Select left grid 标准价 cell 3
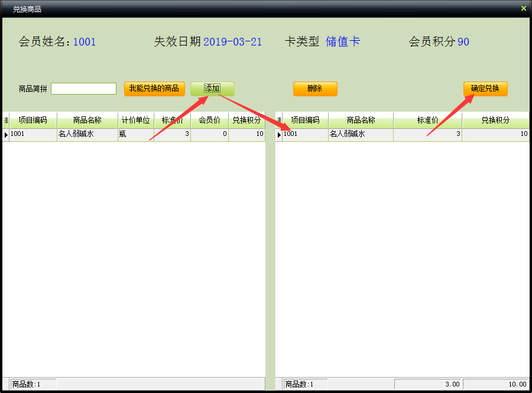Viewport: 532px width, 393px height. (x=173, y=134)
